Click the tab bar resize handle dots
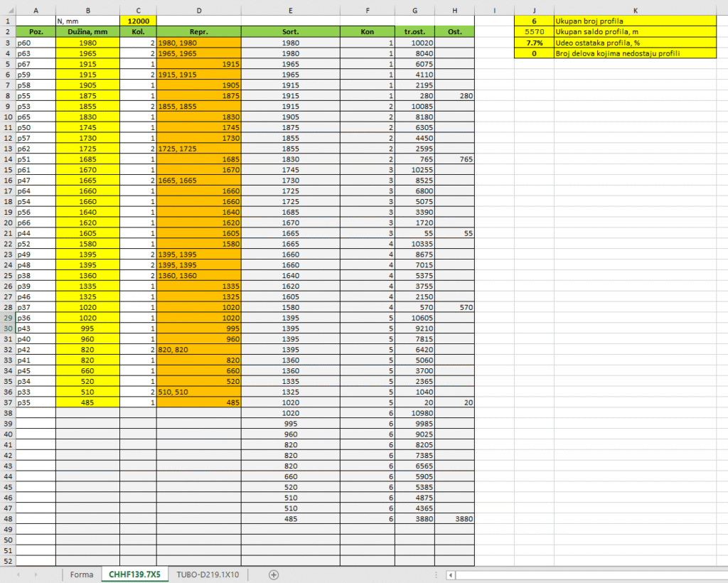Image resolution: width=728 pixels, height=583 pixels. pyautogui.click(x=436, y=574)
